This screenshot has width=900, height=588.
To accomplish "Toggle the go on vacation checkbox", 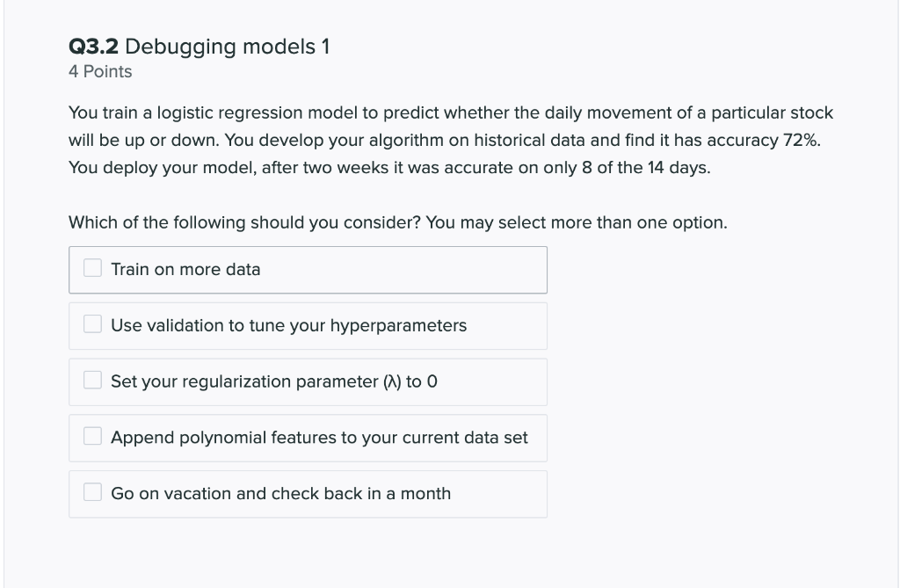I will coord(92,492).
